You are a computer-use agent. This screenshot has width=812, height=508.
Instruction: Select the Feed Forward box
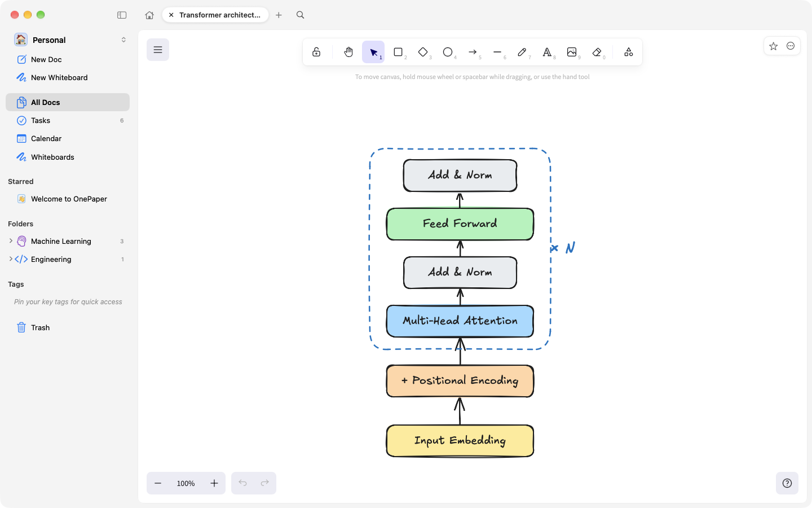[x=460, y=224]
